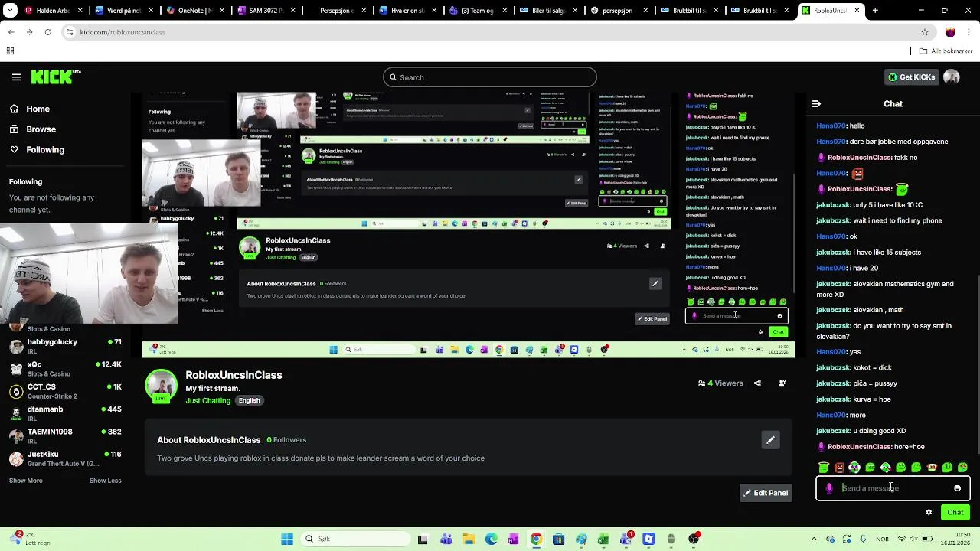This screenshot has width=980, height=551.
Task: Collapse the chat panel arrow icon
Action: pos(816,103)
